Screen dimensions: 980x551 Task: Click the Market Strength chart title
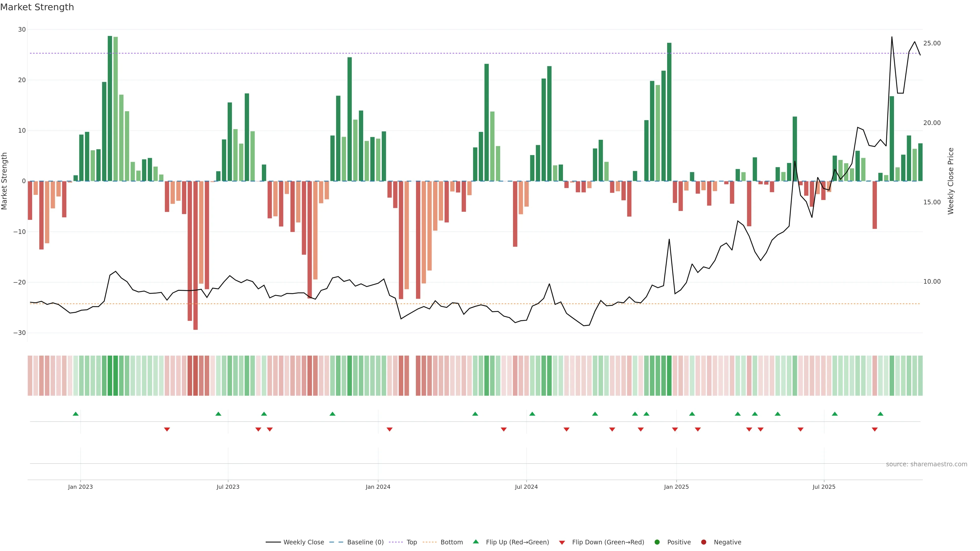point(37,7)
